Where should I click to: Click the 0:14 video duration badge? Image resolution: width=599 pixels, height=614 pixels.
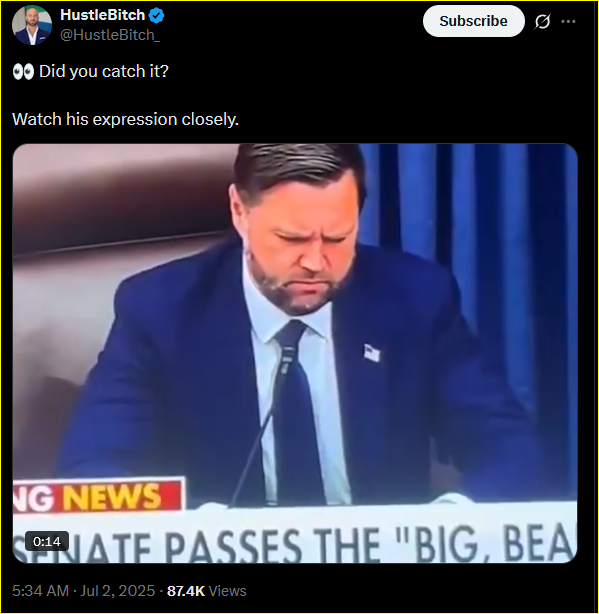click(47, 541)
